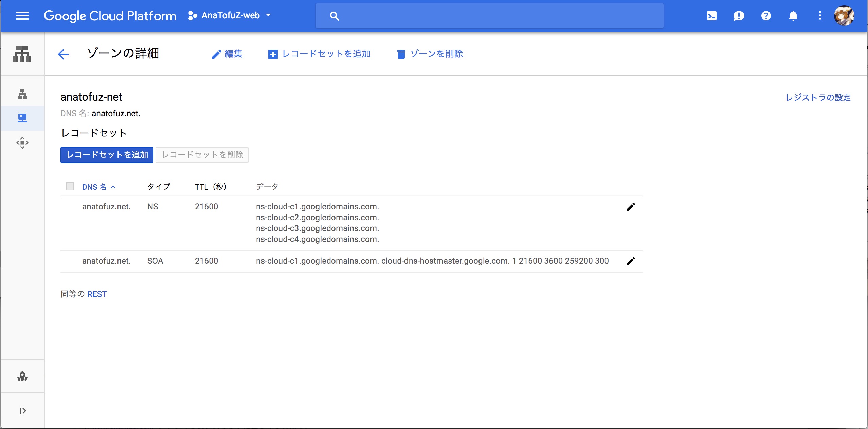868x429 pixels.
Task: Activate Cloud Shell terminal icon
Action: tap(711, 16)
